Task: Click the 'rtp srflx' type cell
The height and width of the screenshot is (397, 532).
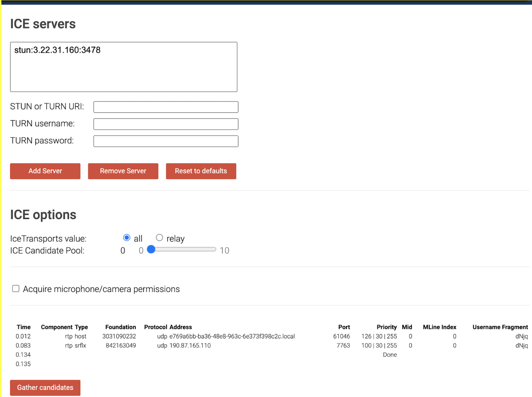Action: [x=75, y=346]
